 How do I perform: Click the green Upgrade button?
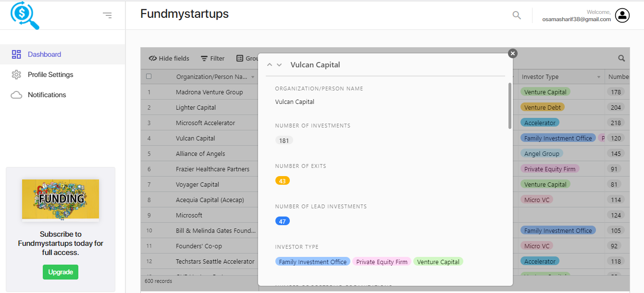click(60, 272)
